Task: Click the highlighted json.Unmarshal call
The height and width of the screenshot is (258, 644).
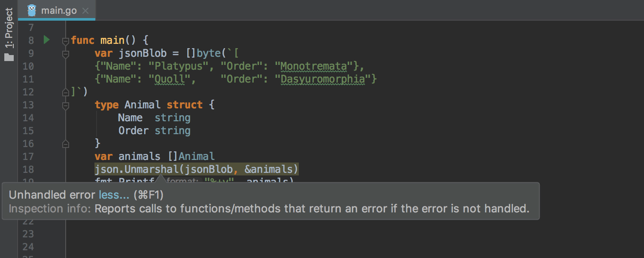Action: coord(196,169)
